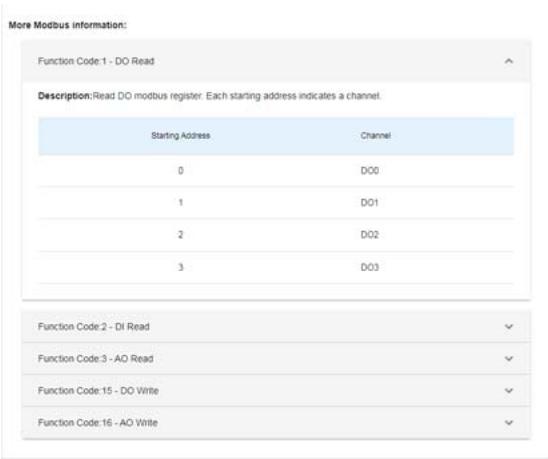This screenshot has height=459, width=548.
Task: Select starting address 0 cell
Action: click(x=181, y=171)
